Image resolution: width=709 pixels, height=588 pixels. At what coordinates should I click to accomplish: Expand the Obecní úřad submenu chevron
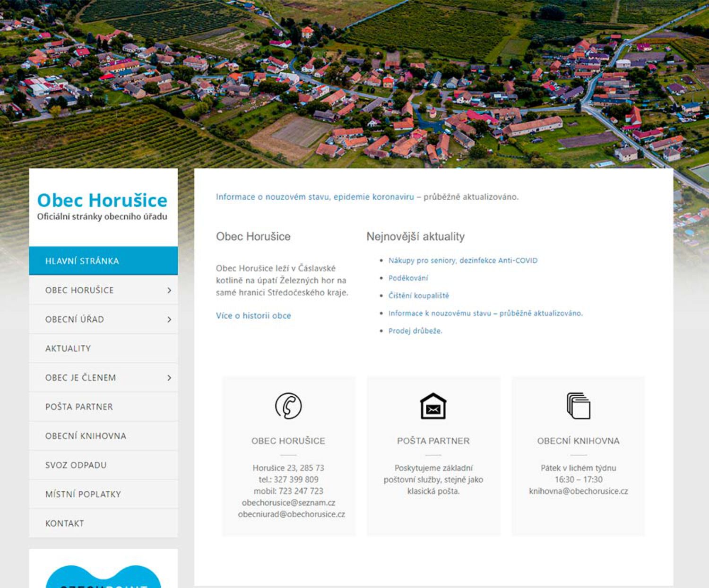coord(169,320)
